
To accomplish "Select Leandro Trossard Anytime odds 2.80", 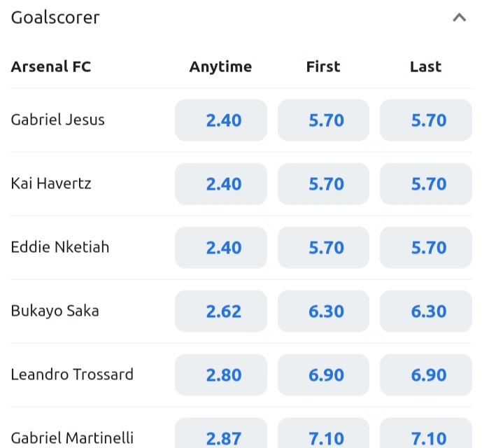I will [x=221, y=375].
